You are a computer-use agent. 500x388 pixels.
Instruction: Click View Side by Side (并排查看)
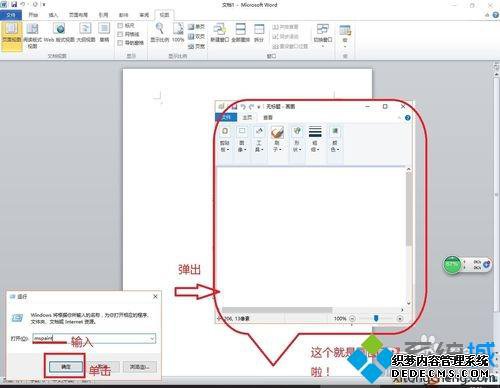pos(285,27)
